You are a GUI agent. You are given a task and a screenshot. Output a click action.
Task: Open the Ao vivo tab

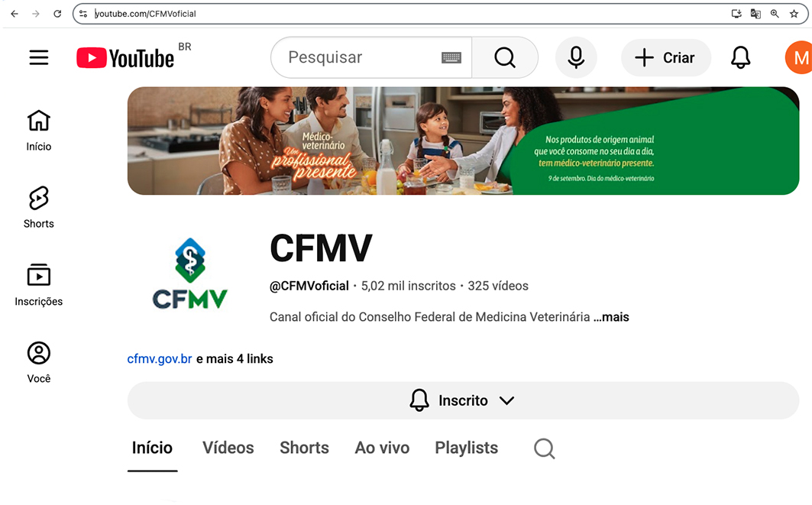(x=382, y=448)
